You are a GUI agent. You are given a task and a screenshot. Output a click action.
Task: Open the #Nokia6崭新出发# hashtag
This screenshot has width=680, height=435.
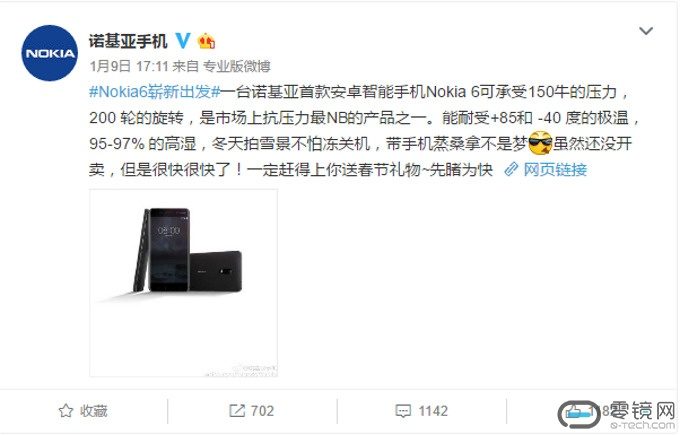click(x=155, y=92)
